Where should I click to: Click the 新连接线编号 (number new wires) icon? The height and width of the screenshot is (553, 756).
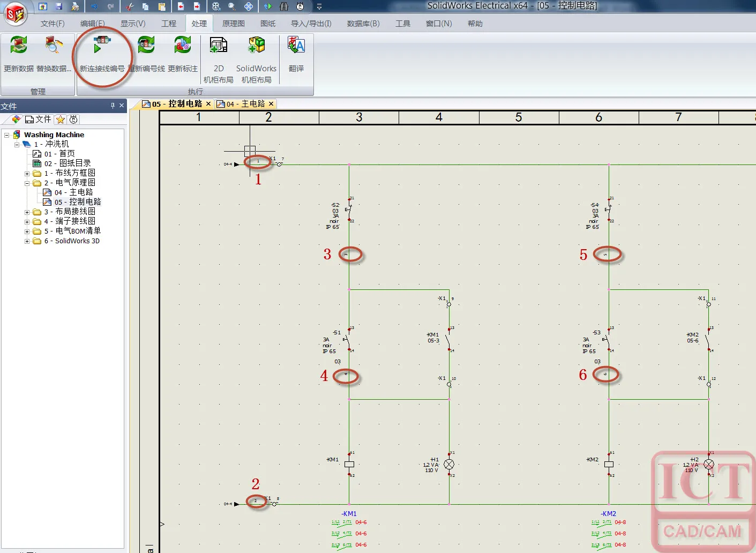[102, 46]
